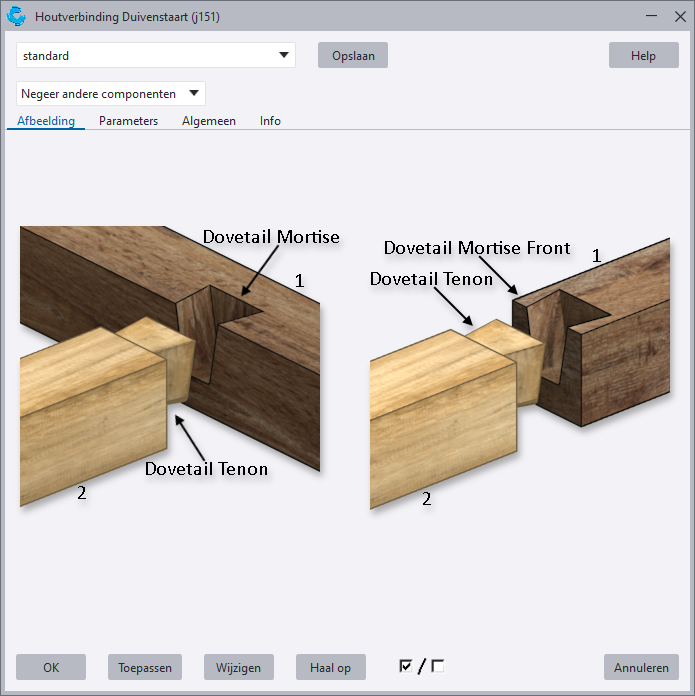This screenshot has height=696, width=695.
Task: Open the Algemeen tab
Action: pyautogui.click(x=208, y=121)
